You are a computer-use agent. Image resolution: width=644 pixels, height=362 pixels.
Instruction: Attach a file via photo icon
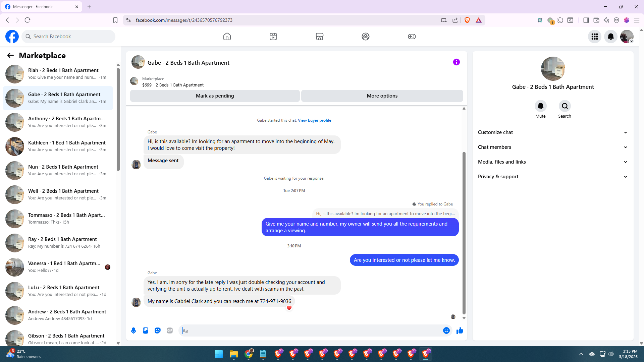tap(146, 330)
